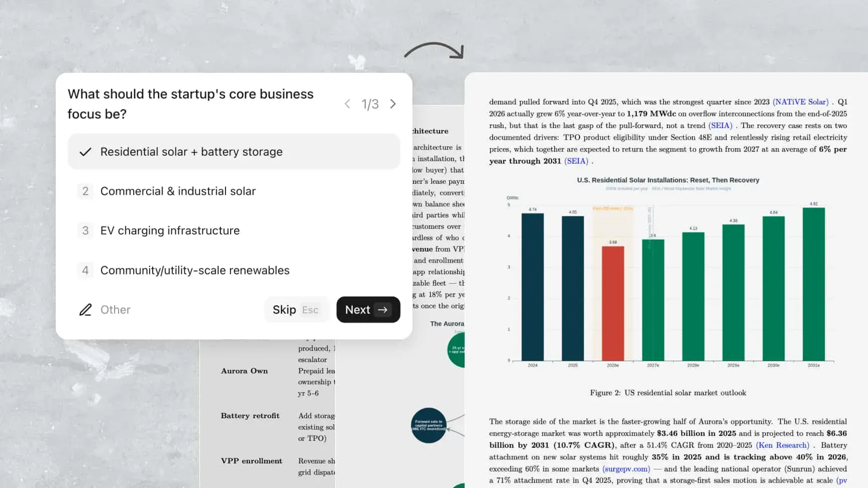The height and width of the screenshot is (488, 868).
Task: Advance to the next question with the right chevron
Action: [393, 104]
